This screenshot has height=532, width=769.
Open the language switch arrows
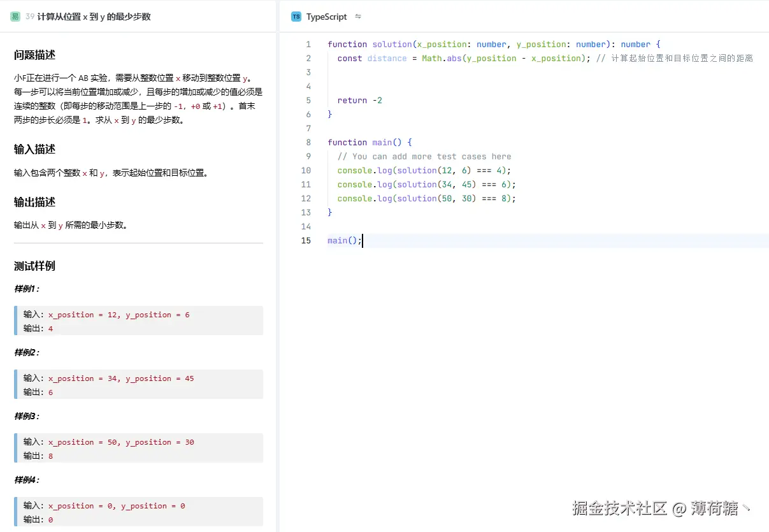click(358, 17)
